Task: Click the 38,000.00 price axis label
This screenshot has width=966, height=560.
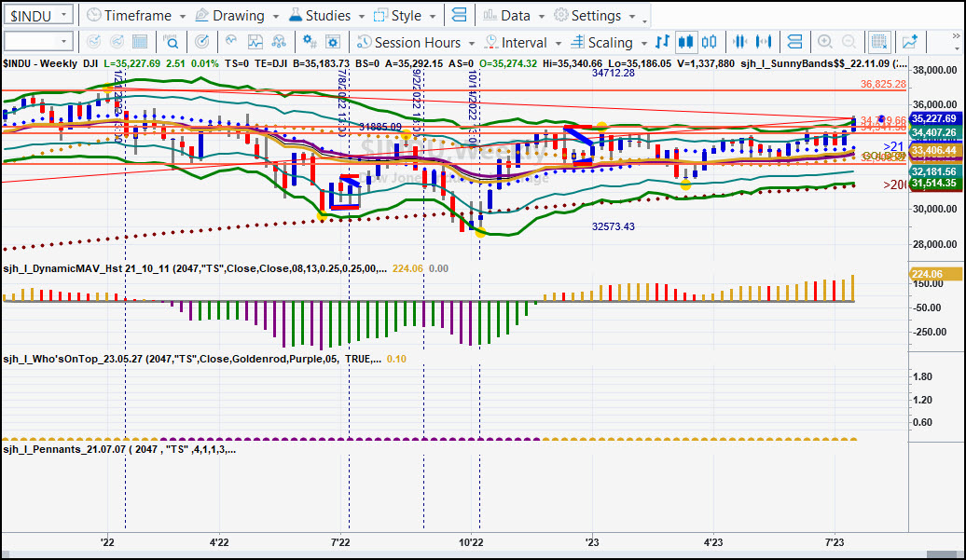Action: click(934, 70)
